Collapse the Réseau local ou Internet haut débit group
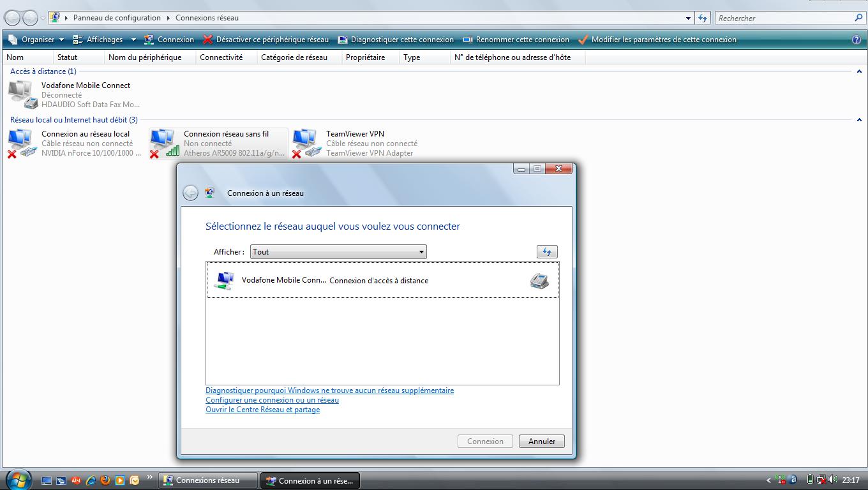This screenshot has width=868, height=490. tap(859, 120)
